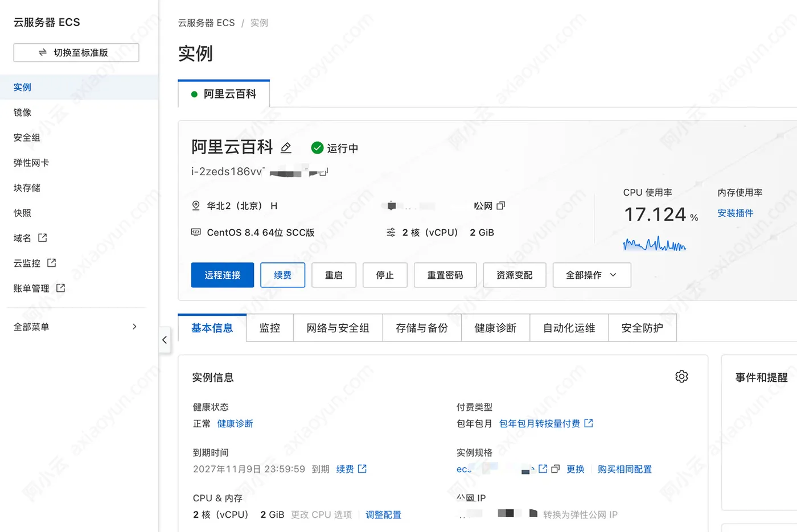Screen dimensions: 797x532
Task: Click external link icon after 到期 续费
Action: point(362,469)
